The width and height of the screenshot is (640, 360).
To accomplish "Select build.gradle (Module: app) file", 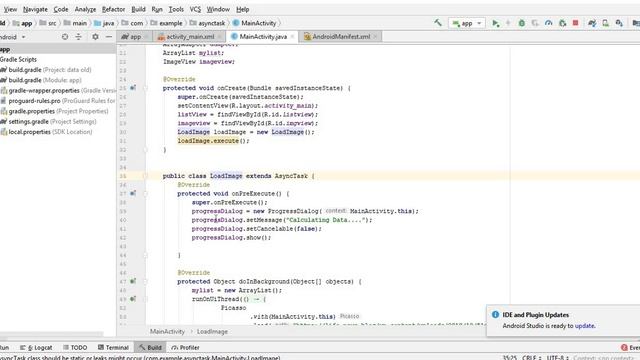I will pos(41,80).
